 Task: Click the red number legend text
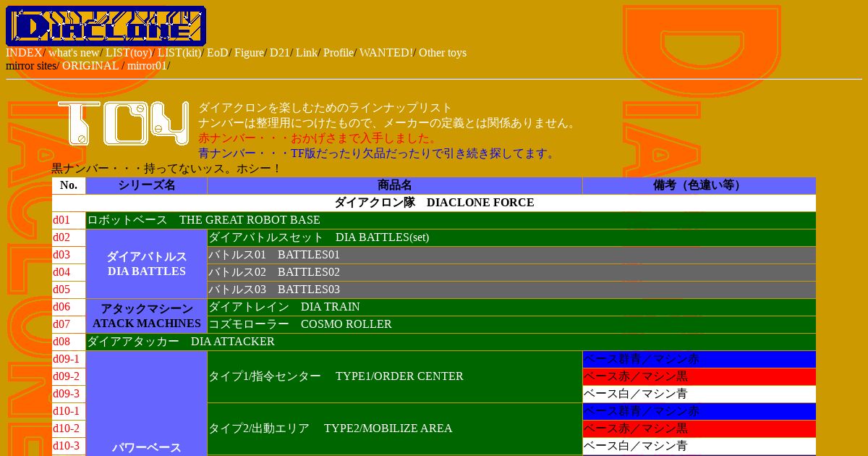pos(318,138)
